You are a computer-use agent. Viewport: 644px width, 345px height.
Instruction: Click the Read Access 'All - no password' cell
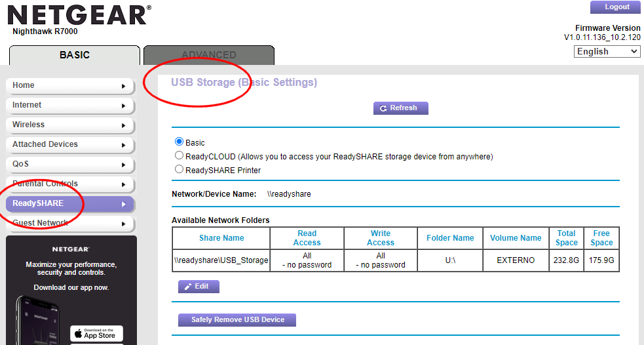307,260
